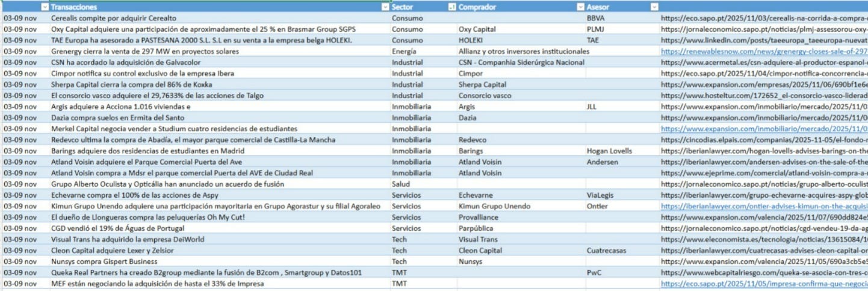The width and height of the screenshot is (868, 291).
Task: Select the 'Parpública' comprador cell
Action: pos(521,228)
